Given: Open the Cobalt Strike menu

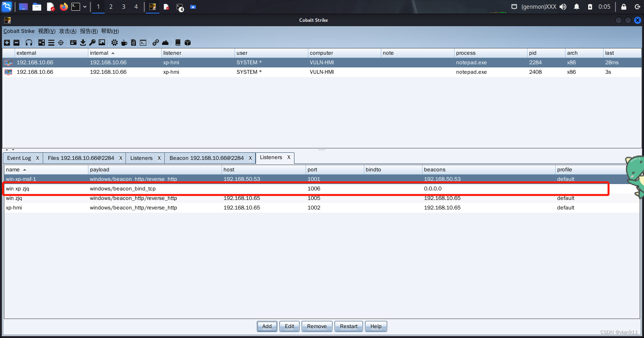Looking at the screenshot, I should pos(19,31).
